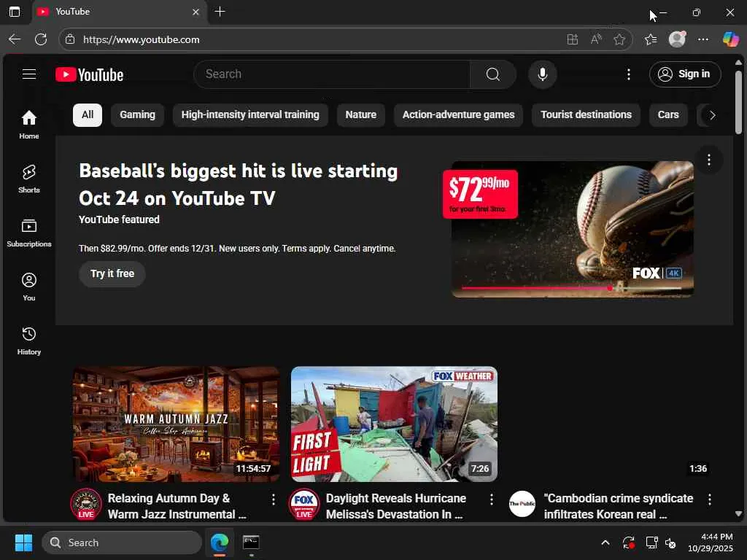This screenshot has width=747, height=560.
Task: Select the Cars filter chip
Action: tap(668, 114)
